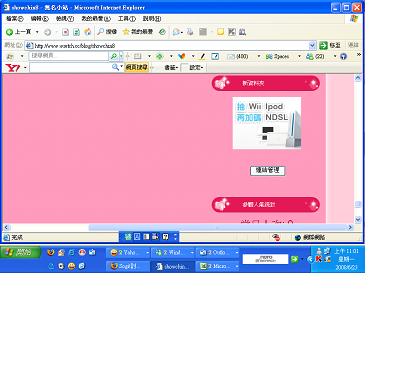Click the taskbar clock showing 11:01
The width and height of the screenshot is (393, 384).
(346, 251)
